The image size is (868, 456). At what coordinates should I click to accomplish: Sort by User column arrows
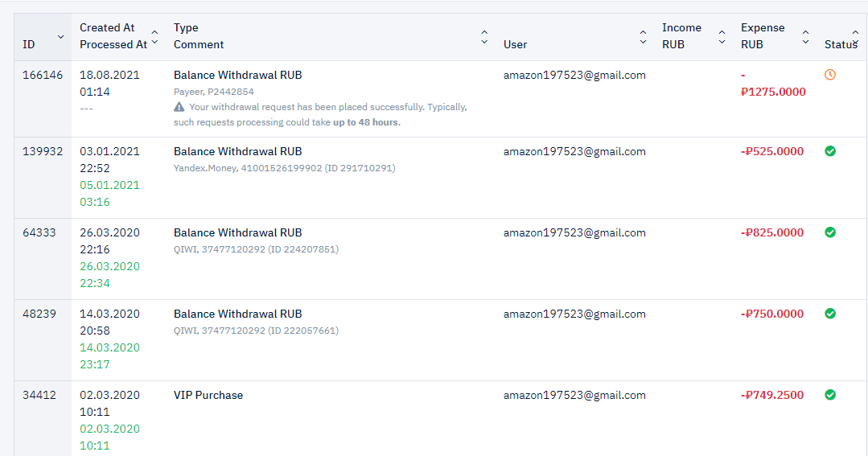643,37
